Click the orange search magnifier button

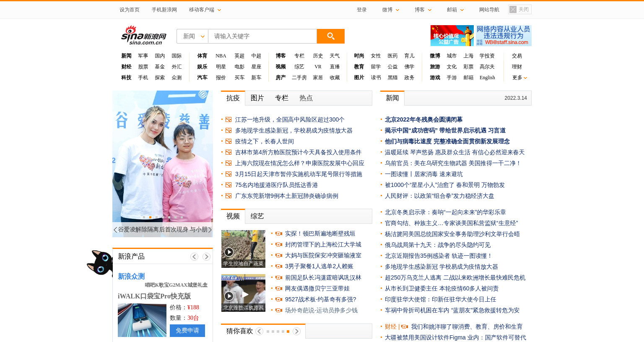pos(330,36)
